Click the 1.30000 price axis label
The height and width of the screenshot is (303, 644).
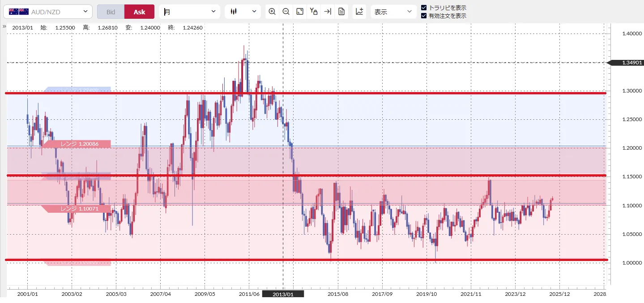click(632, 91)
